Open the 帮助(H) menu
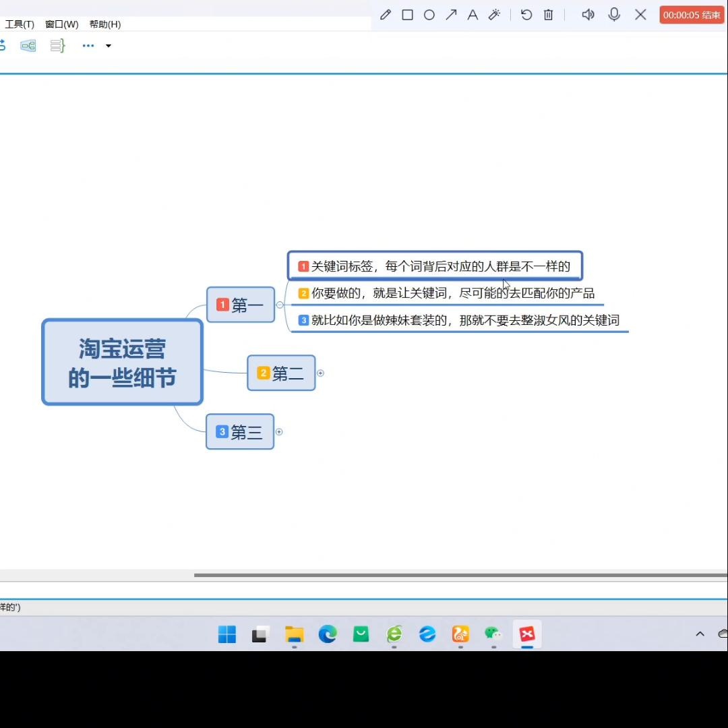Screen dimensions: 728x728 (x=105, y=24)
